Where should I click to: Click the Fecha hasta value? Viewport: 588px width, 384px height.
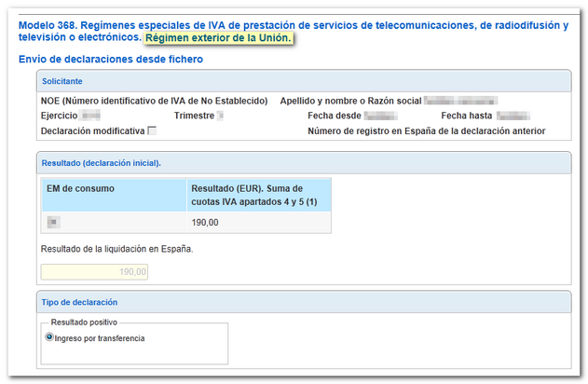click(513, 116)
